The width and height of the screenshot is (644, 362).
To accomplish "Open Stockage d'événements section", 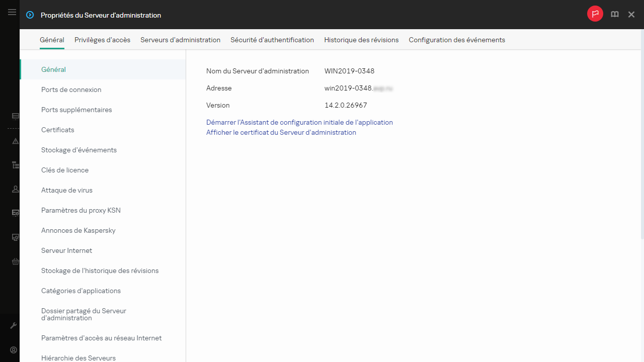I will coord(79,150).
